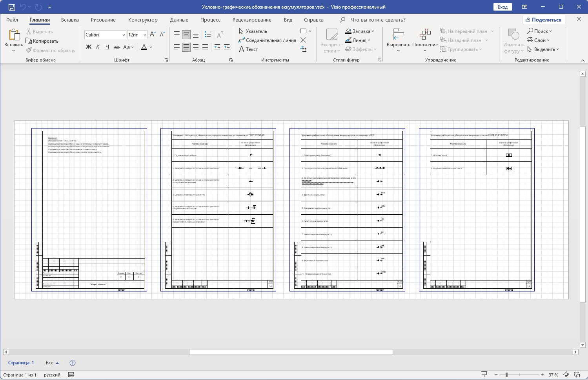Click the Поделиться share button
Screen dimensions: 588x380
544,20
